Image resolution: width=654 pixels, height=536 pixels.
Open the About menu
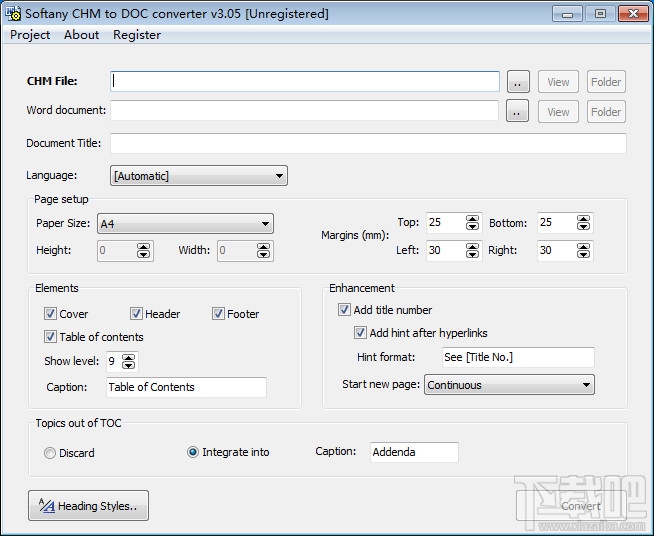[x=81, y=35]
